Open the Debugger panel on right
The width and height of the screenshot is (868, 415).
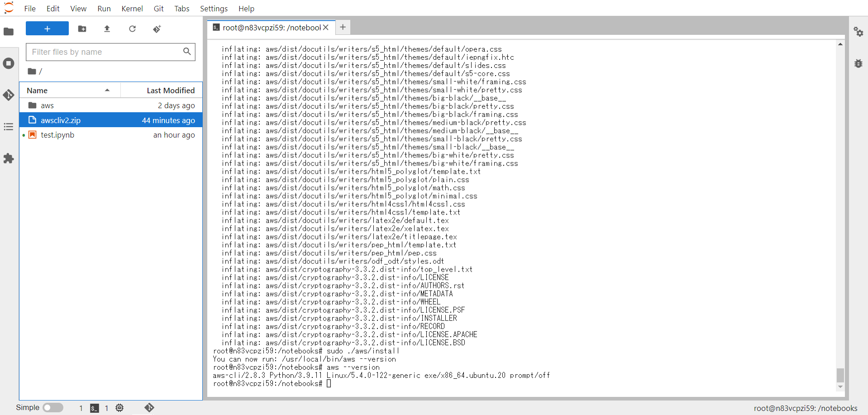pos(859,63)
